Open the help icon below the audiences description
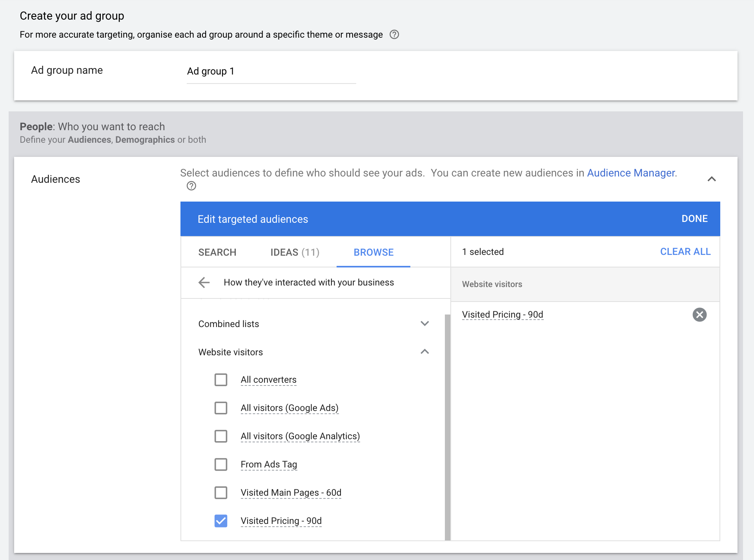Screen dimensions: 754x560 [x=191, y=186]
